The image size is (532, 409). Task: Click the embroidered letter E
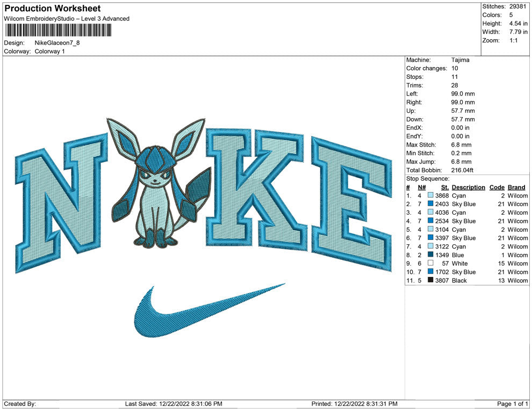(x=352, y=204)
